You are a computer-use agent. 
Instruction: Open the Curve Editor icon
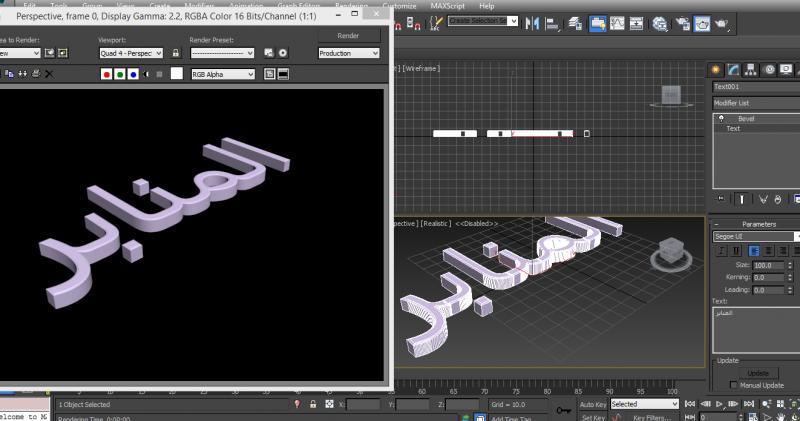(x=617, y=23)
